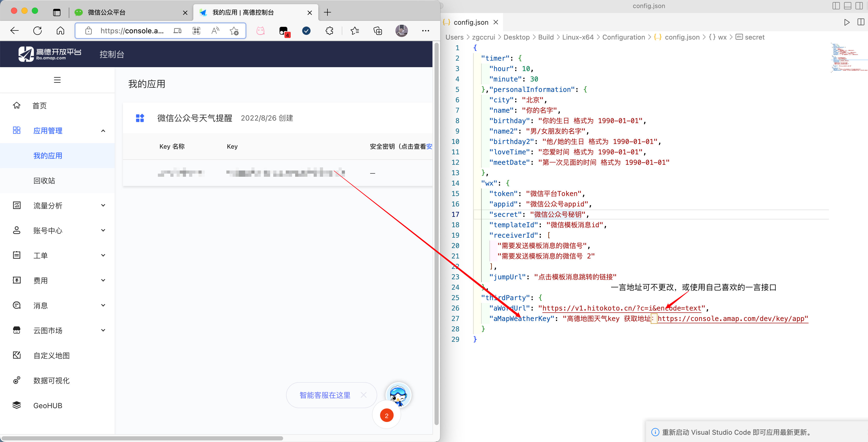This screenshot has width=868, height=442.
Task: Select the config.json editor tab
Action: pyautogui.click(x=471, y=22)
